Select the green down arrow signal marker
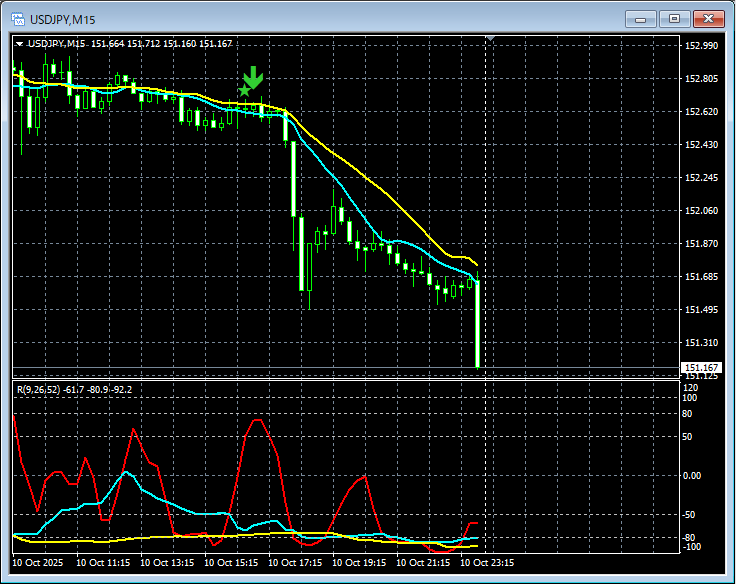This screenshot has height=584, width=737. pyautogui.click(x=254, y=77)
